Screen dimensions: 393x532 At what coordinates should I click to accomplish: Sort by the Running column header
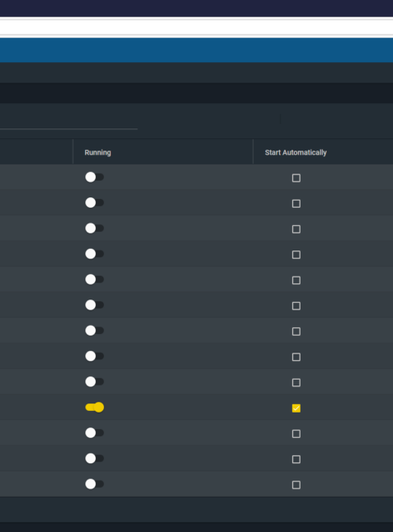tap(97, 153)
